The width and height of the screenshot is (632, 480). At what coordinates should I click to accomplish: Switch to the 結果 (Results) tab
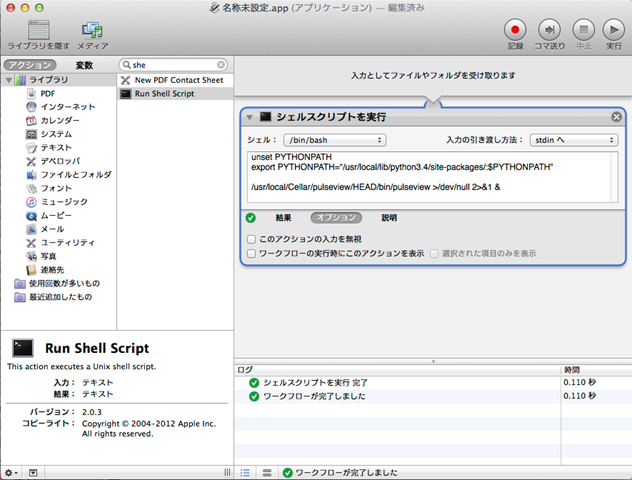click(284, 217)
